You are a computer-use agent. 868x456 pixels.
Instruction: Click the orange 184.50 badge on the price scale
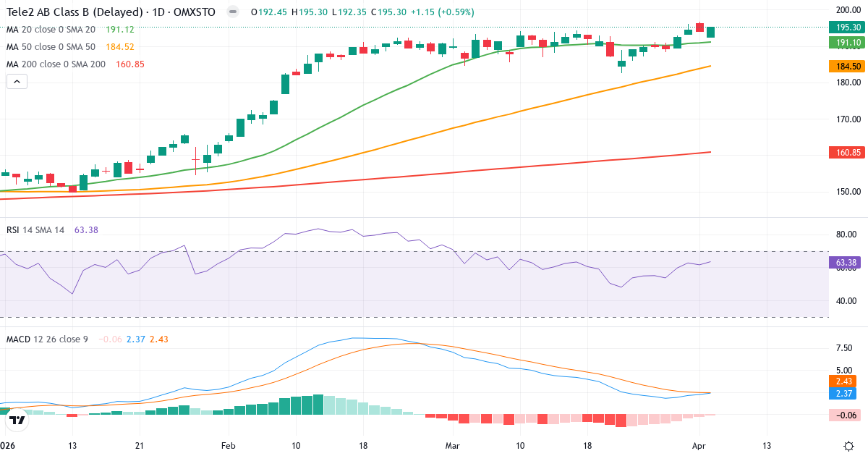pyautogui.click(x=846, y=66)
